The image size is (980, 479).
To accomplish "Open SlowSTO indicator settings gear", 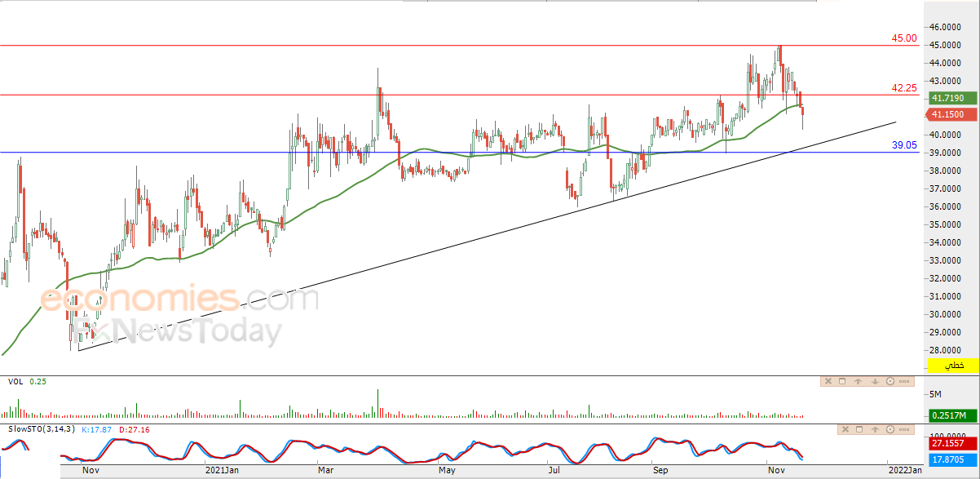I will pos(890,429).
